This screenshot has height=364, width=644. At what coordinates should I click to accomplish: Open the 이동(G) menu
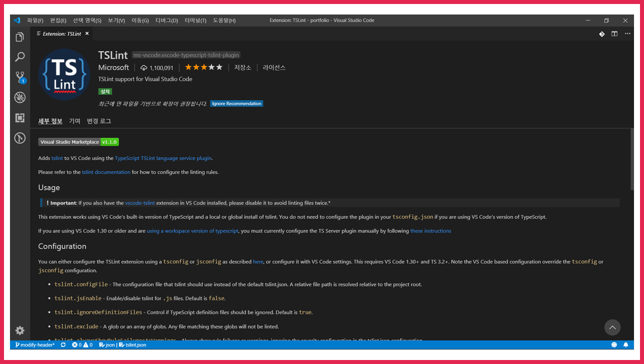pos(140,20)
